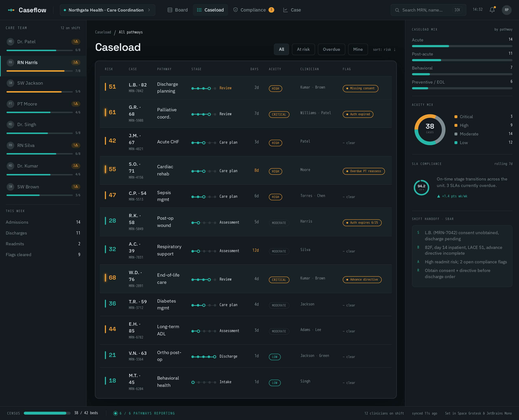The image size is (519, 420).
Task: Click SW Jackson's SW avatar
Action: (10, 83)
